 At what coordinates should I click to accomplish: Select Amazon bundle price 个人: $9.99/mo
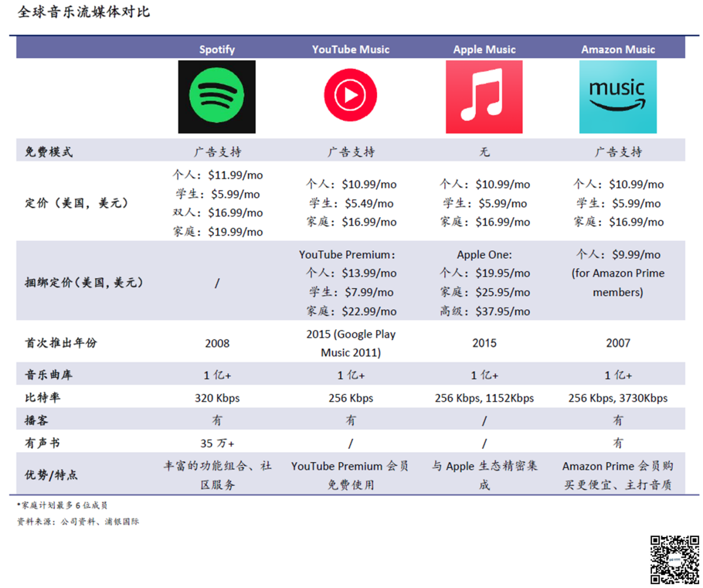[618, 255]
